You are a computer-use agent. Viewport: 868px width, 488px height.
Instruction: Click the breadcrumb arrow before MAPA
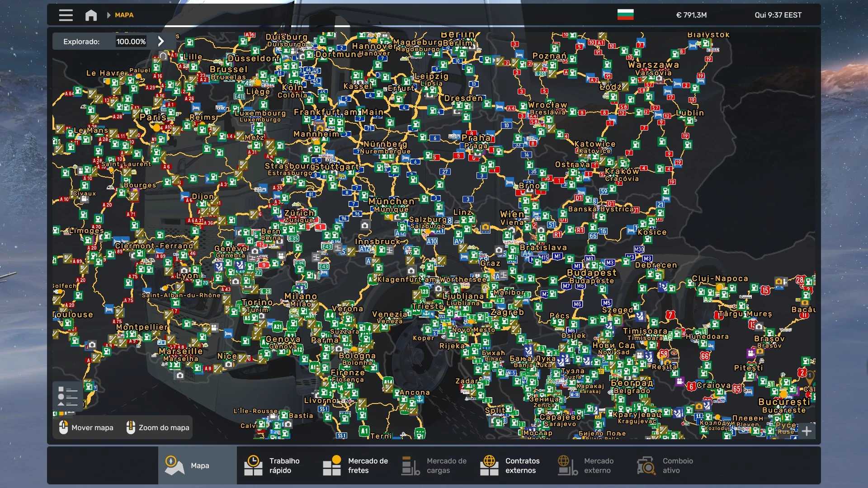108,15
